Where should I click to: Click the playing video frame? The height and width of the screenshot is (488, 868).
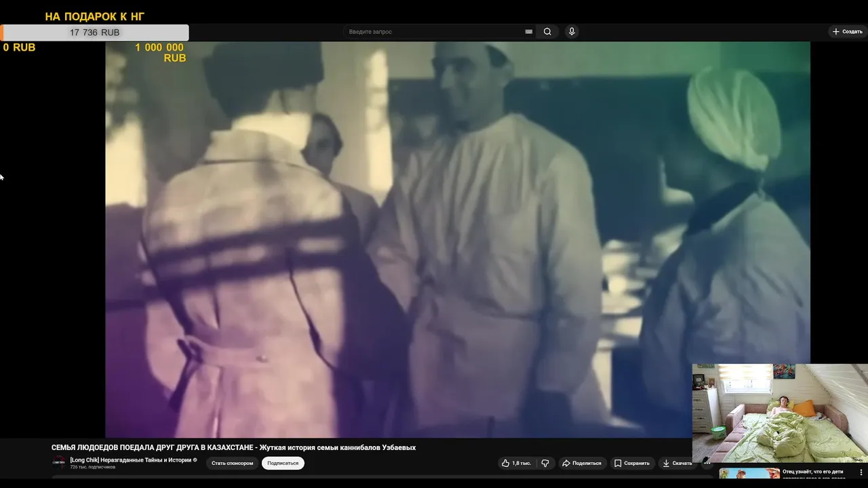[x=458, y=239]
